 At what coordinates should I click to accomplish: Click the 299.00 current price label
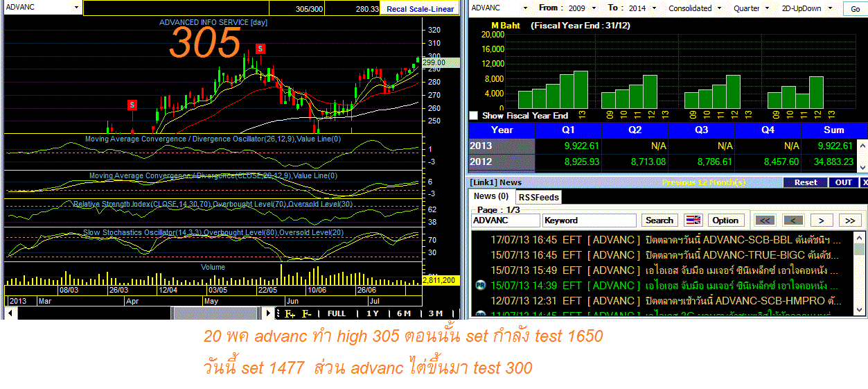441,62
